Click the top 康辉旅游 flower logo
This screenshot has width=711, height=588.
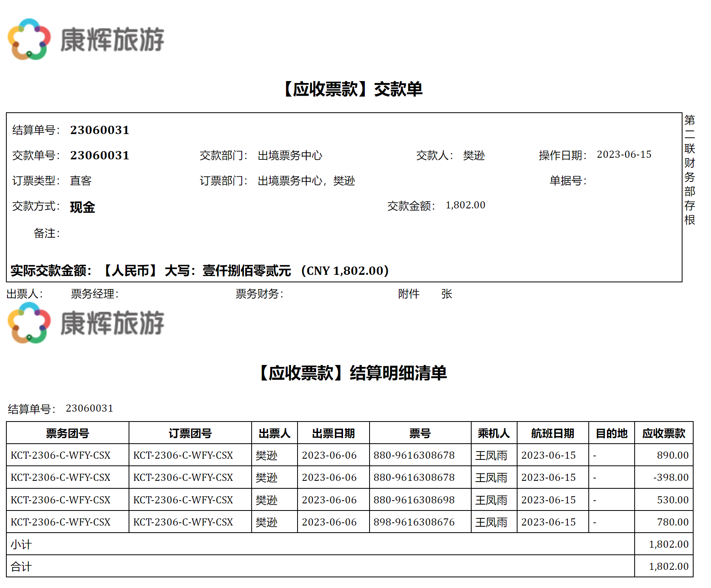(29, 39)
